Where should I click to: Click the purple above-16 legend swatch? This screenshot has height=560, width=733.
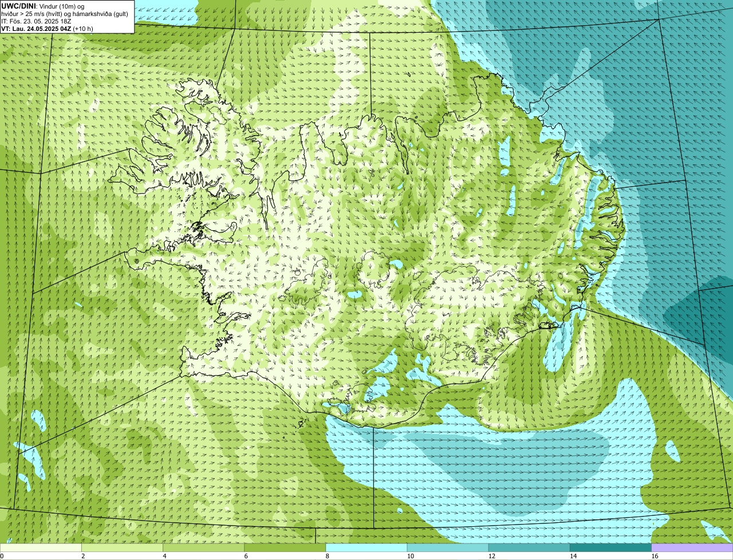click(x=692, y=547)
